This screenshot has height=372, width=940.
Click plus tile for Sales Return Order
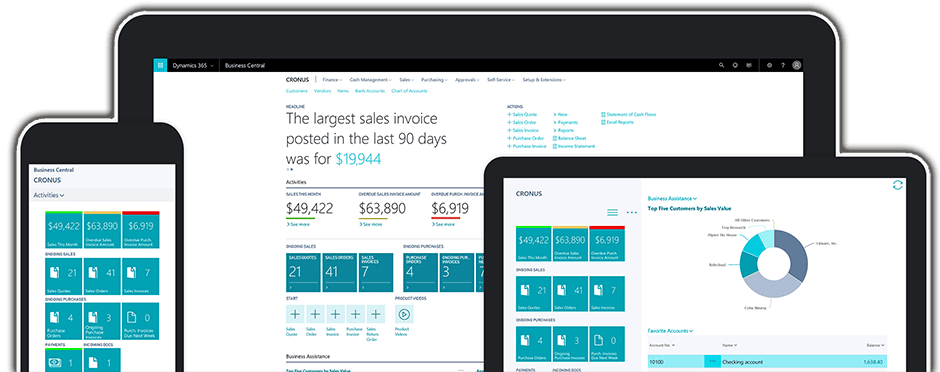pos(375,314)
